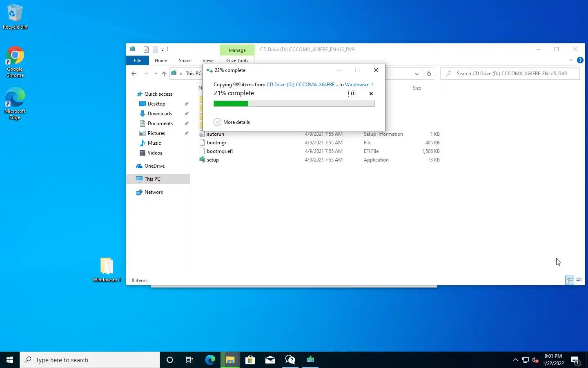Click the Search CD Drive field
588x368 pixels.
(510, 74)
